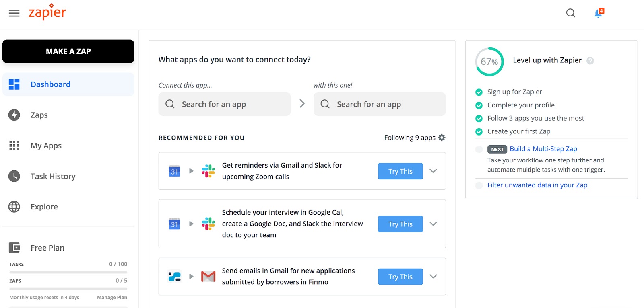Click the gear icon beside Following 9 apps
This screenshot has height=308, width=644.
442,138
